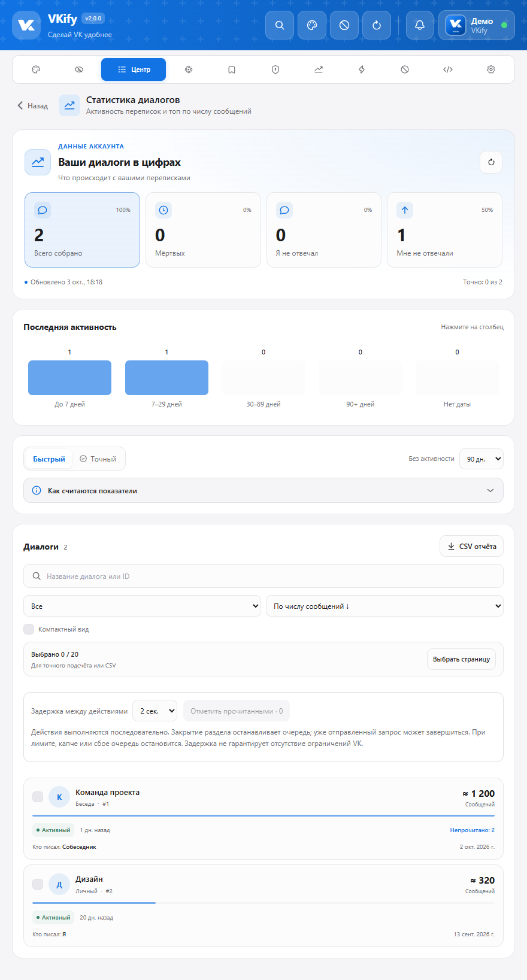Click the 13 сент. 2026 г. date

(474, 934)
